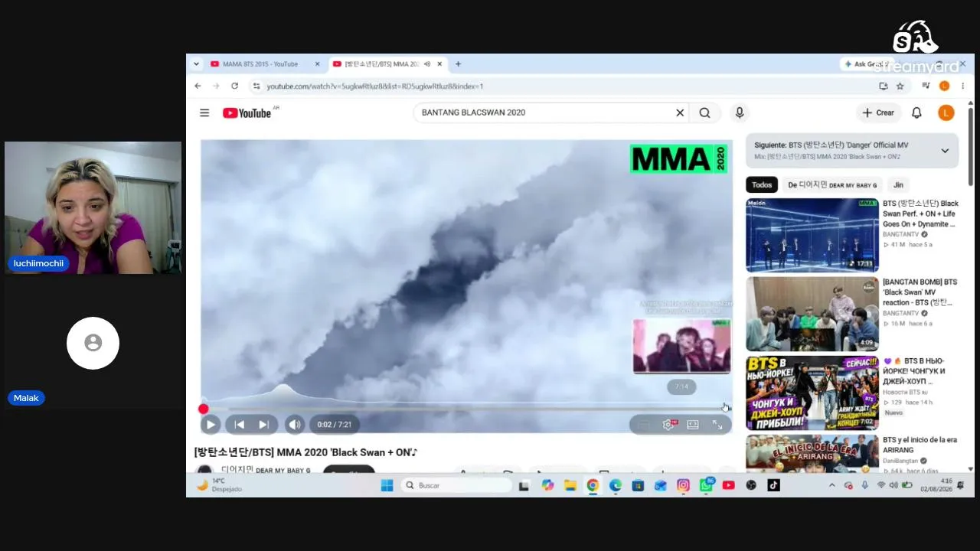This screenshot has height=551, width=980.
Task: Open the weather widget showing 14°C
Action: pos(219,485)
